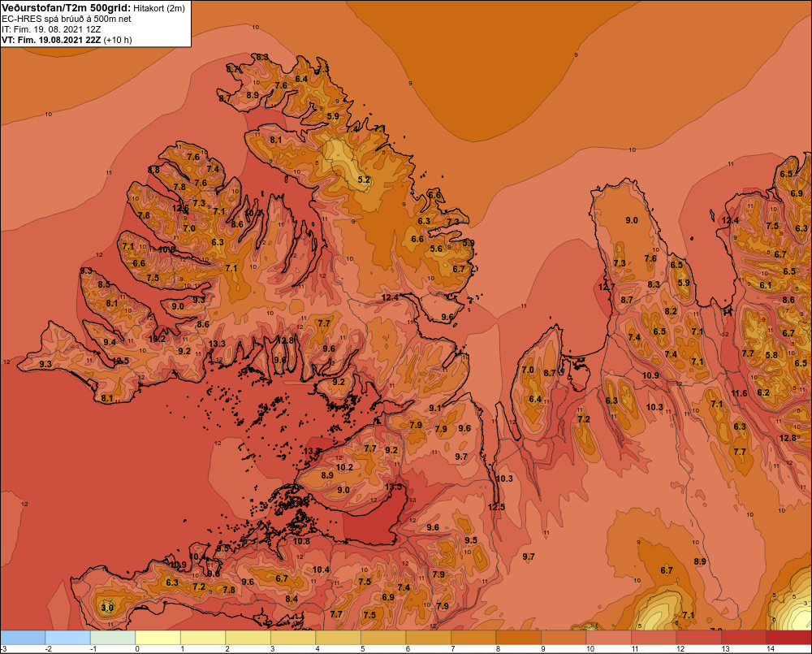Select the pale yellow 0 to 1 legend swatch
The width and height of the screenshot is (812, 654).
pyautogui.click(x=158, y=637)
